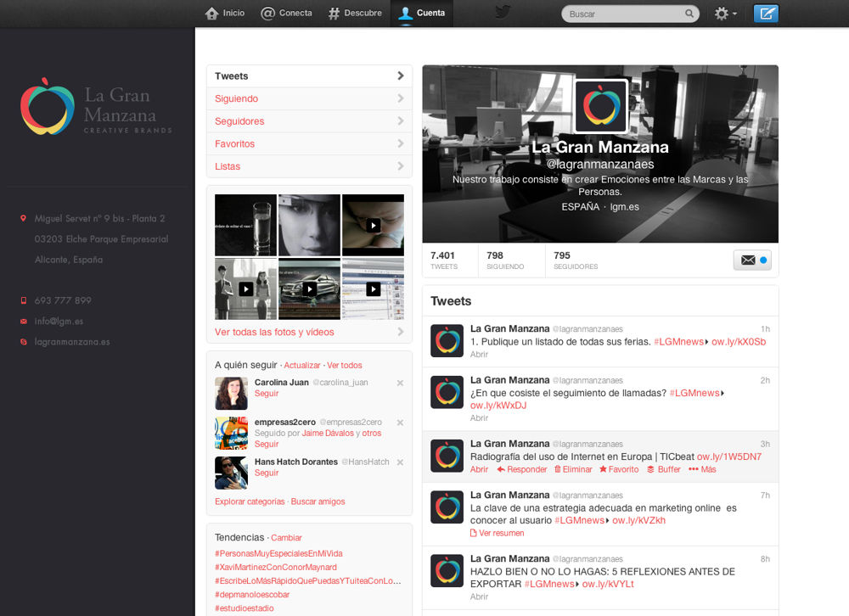This screenshot has width=849, height=616.
Task: Type in the Buscar search field
Action: 624,14
